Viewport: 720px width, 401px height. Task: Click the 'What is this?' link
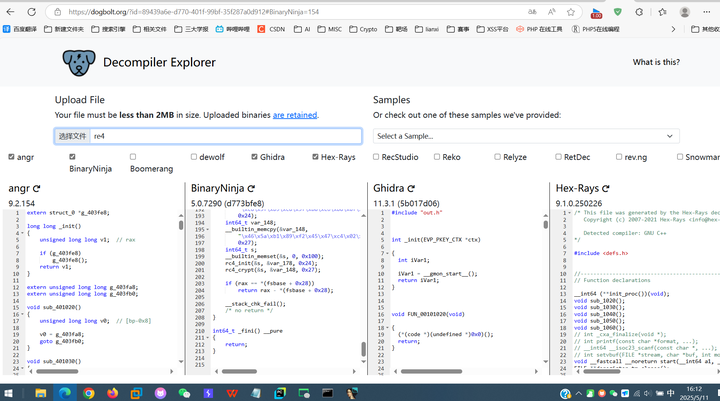656,62
